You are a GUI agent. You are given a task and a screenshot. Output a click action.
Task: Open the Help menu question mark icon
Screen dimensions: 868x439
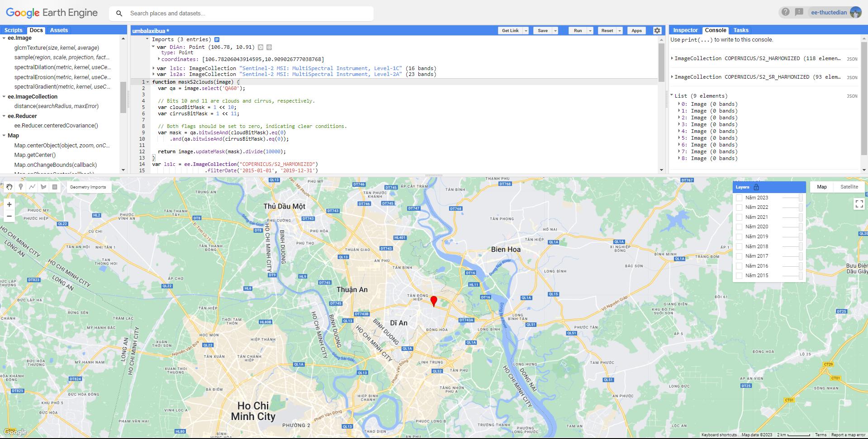[x=785, y=12]
